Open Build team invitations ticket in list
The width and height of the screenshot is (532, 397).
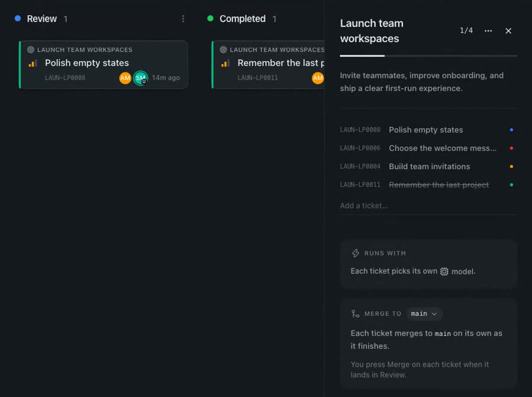coord(428,166)
